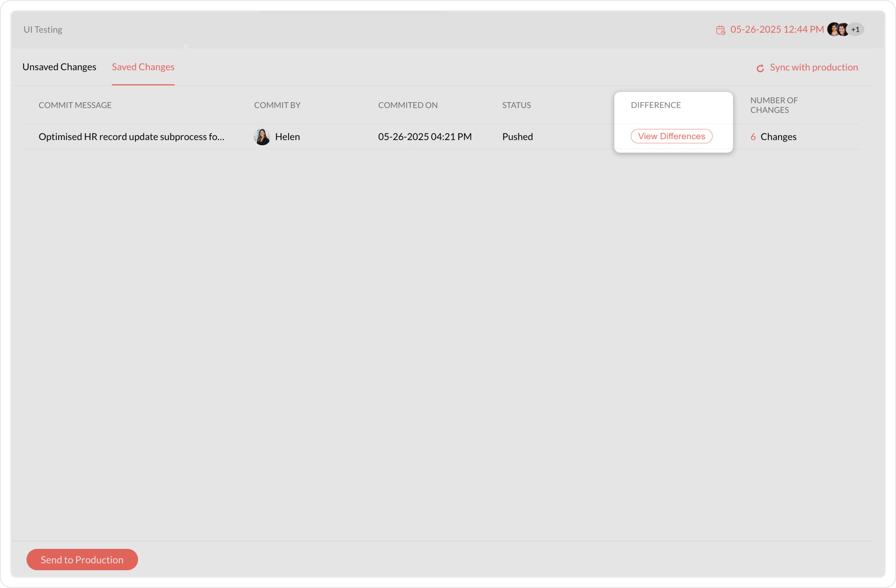Open the +1 additional users badge
The height and width of the screenshot is (588, 896).
click(x=856, y=29)
